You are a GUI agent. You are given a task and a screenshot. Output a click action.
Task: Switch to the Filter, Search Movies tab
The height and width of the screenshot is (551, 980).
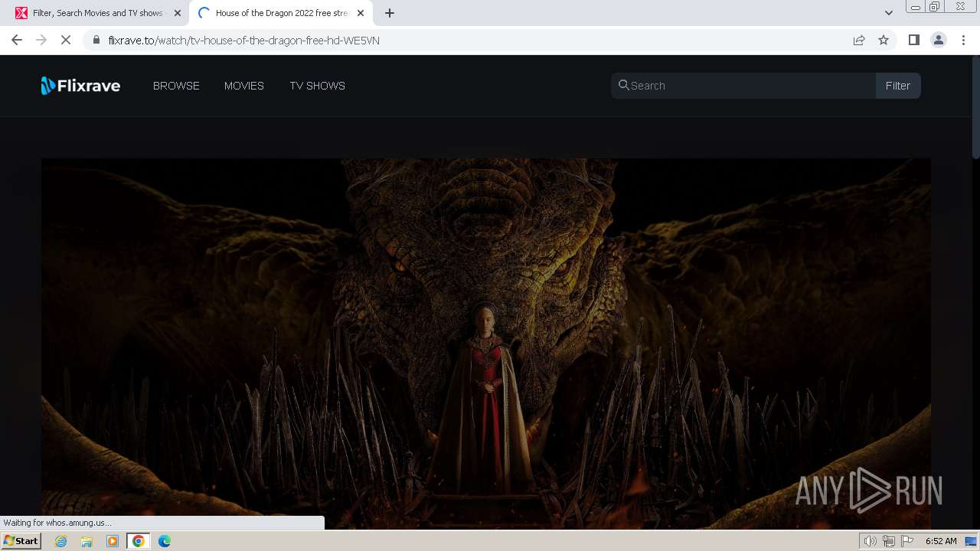click(96, 13)
